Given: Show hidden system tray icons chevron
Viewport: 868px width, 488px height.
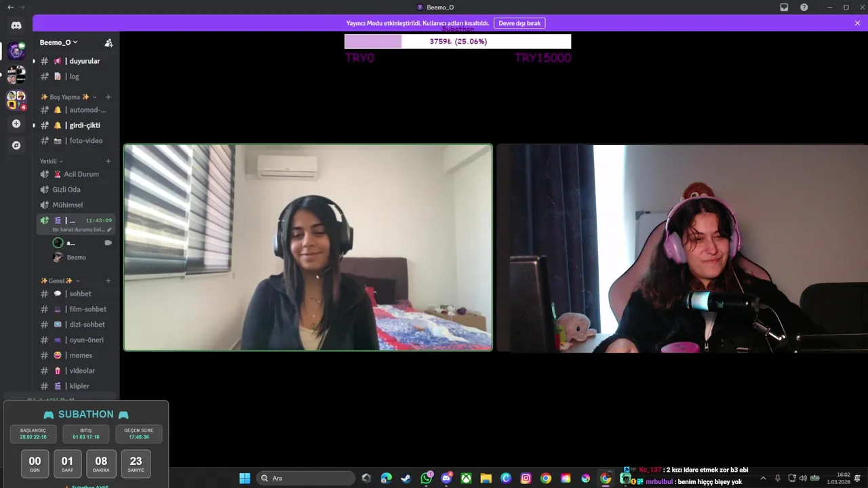Looking at the screenshot, I should (763, 479).
